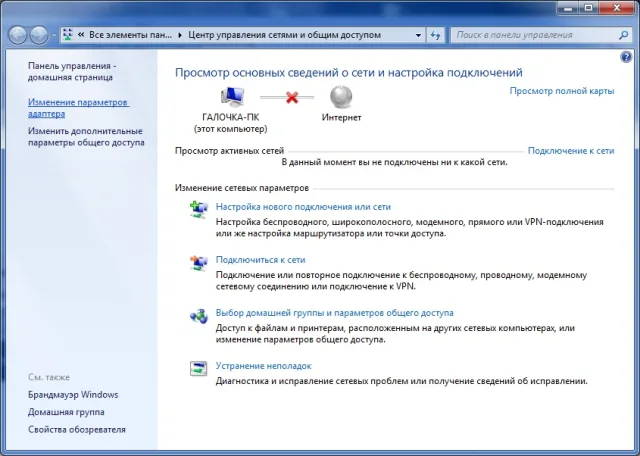Open help with the question mark icon
Image resolution: width=640 pixels, height=456 pixels.
pos(626,57)
